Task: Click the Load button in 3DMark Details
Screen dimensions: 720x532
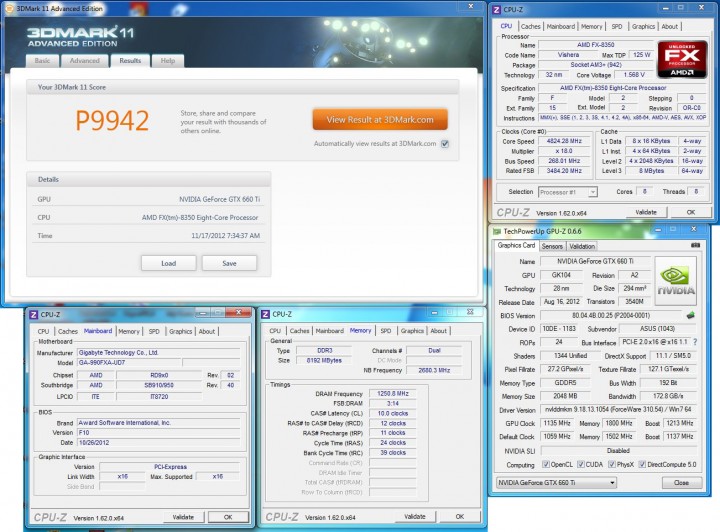Action: [x=169, y=263]
